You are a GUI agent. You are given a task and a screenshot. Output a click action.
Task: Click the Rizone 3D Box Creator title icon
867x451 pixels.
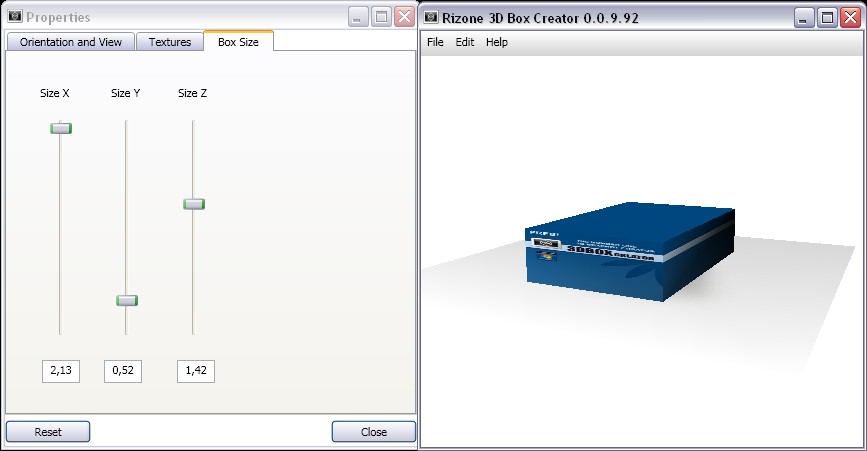(431, 17)
